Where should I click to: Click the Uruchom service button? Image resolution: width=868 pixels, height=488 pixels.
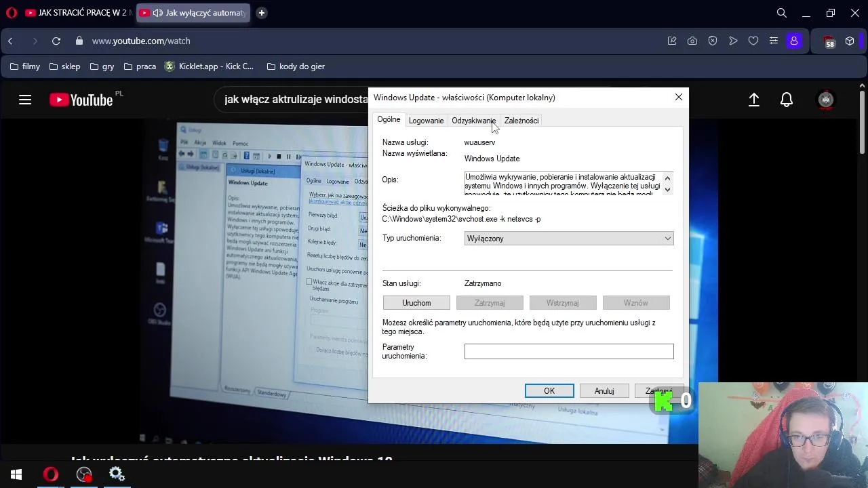click(x=416, y=303)
